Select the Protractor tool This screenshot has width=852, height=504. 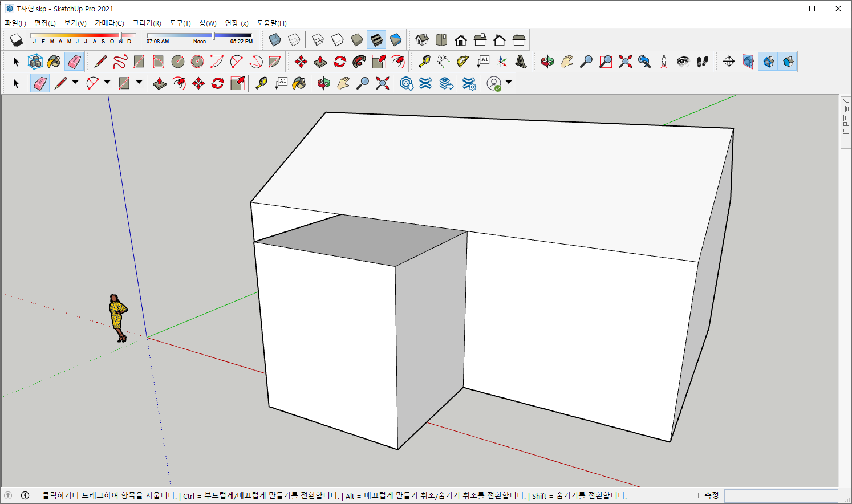pyautogui.click(x=463, y=62)
